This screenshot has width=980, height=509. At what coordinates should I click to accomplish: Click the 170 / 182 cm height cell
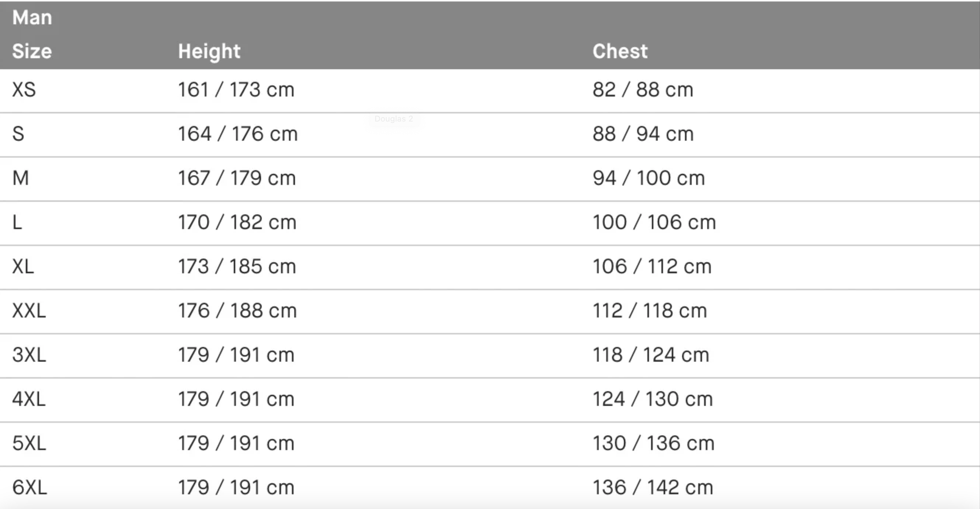[237, 222]
